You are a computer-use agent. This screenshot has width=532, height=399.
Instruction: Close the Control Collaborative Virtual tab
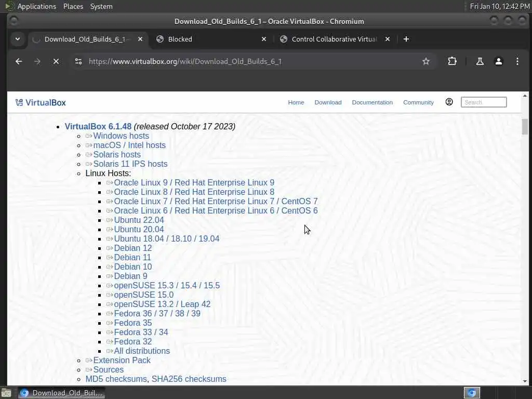click(x=388, y=39)
